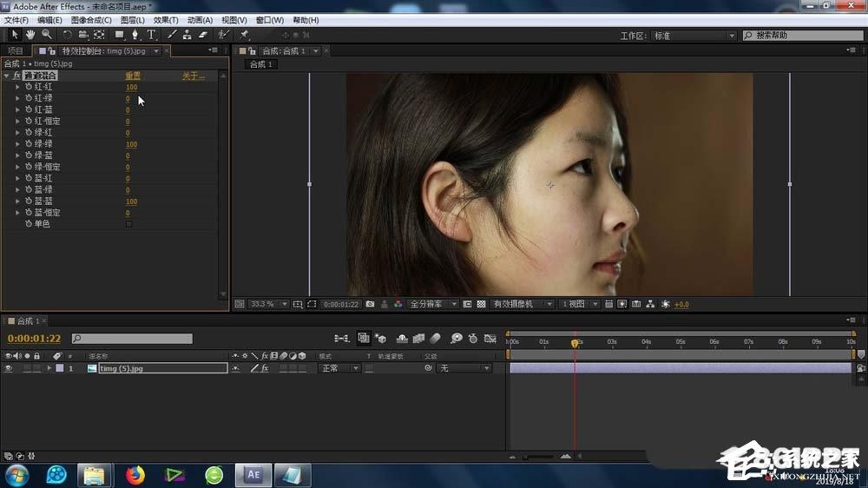The width and height of the screenshot is (868, 488).
Task: Open the 动画(A) menu
Action: tap(200, 20)
